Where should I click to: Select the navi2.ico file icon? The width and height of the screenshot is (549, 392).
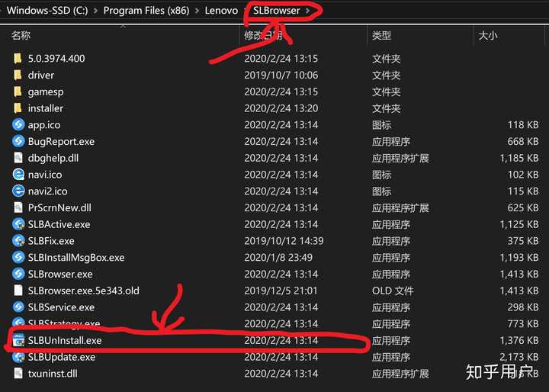(x=18, y=191)
